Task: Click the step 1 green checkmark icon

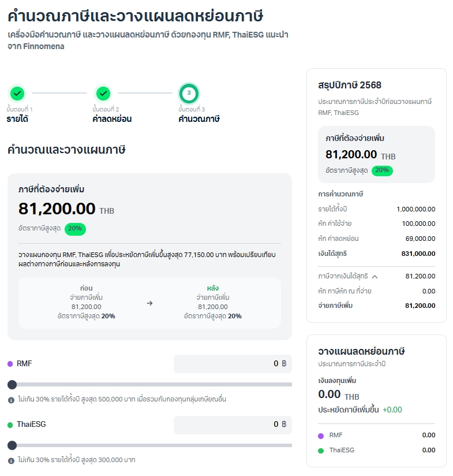Action: [x=17, y=93]
